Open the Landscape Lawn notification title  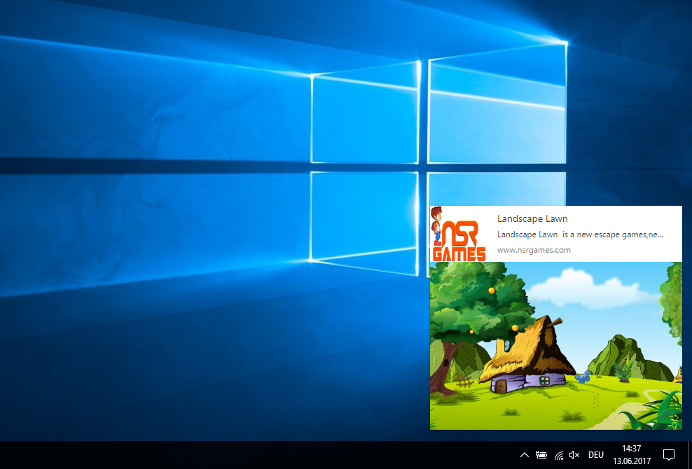[532, 218]
